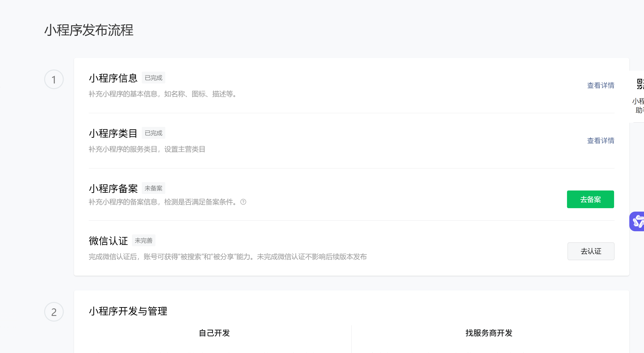Open 查看详情 link for 小程序类目

pyautogui.click(x=601, y=141)
